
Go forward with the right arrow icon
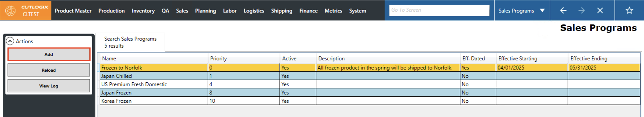click(582, 11)
